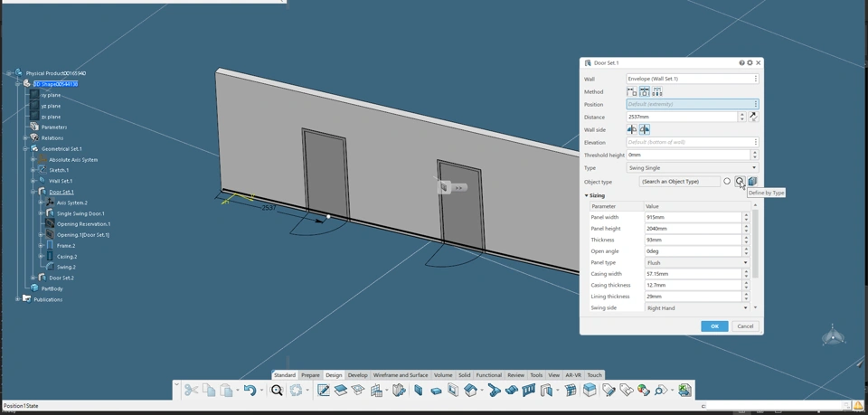Click the Distance field showing 2537mm

click(684, 117)
